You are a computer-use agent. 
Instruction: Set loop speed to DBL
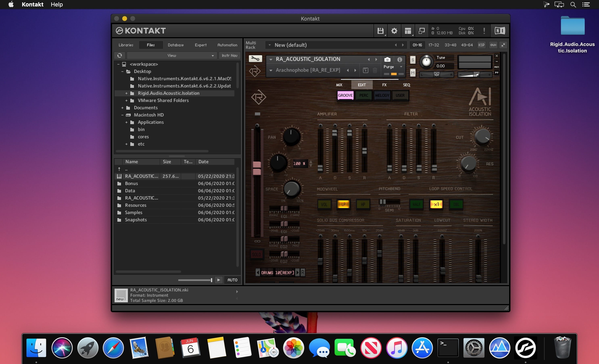pyautogui.click(x=456, y=204)
